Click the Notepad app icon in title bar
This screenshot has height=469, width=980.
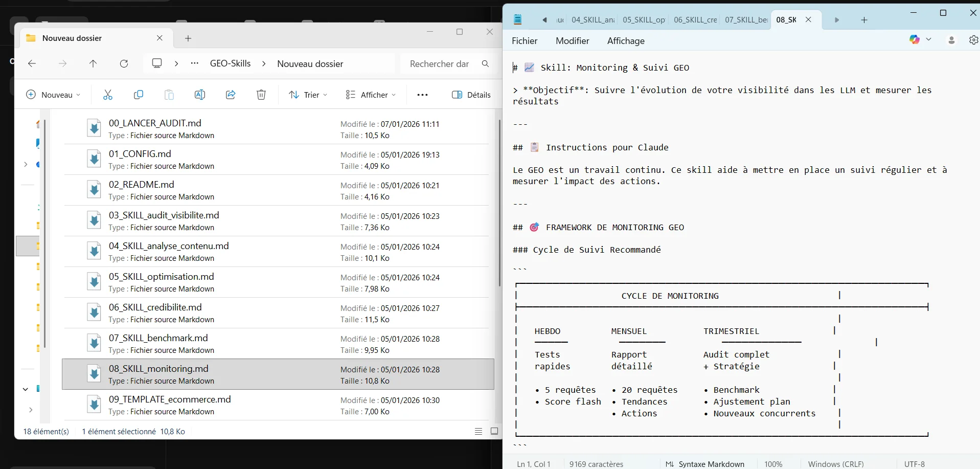[518, 19]
